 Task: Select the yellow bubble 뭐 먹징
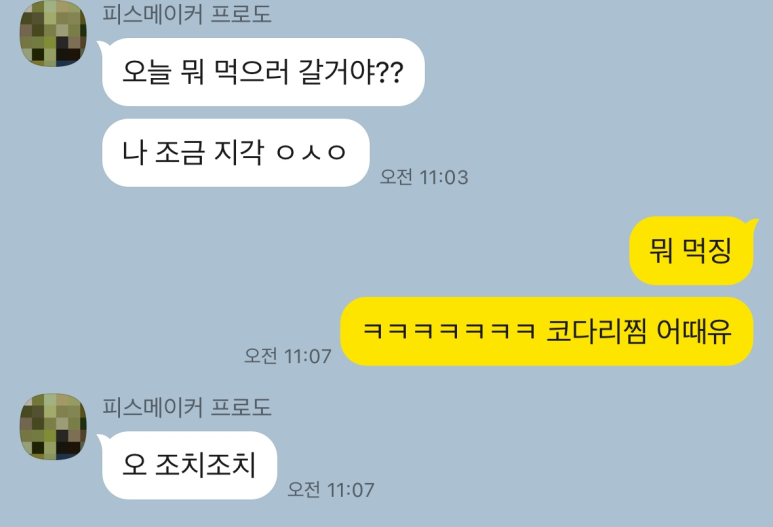click(x=692, y=250)
